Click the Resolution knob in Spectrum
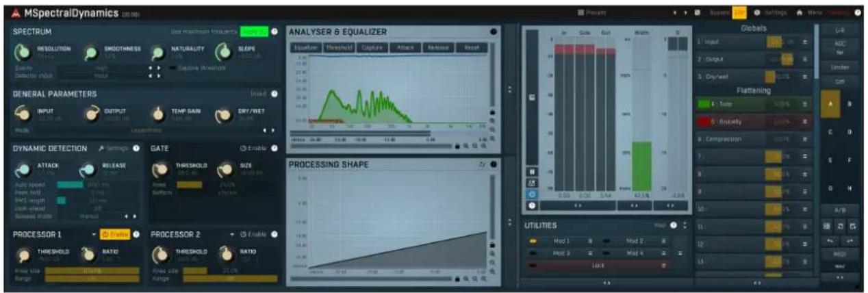868x293 pixels. 23,52
